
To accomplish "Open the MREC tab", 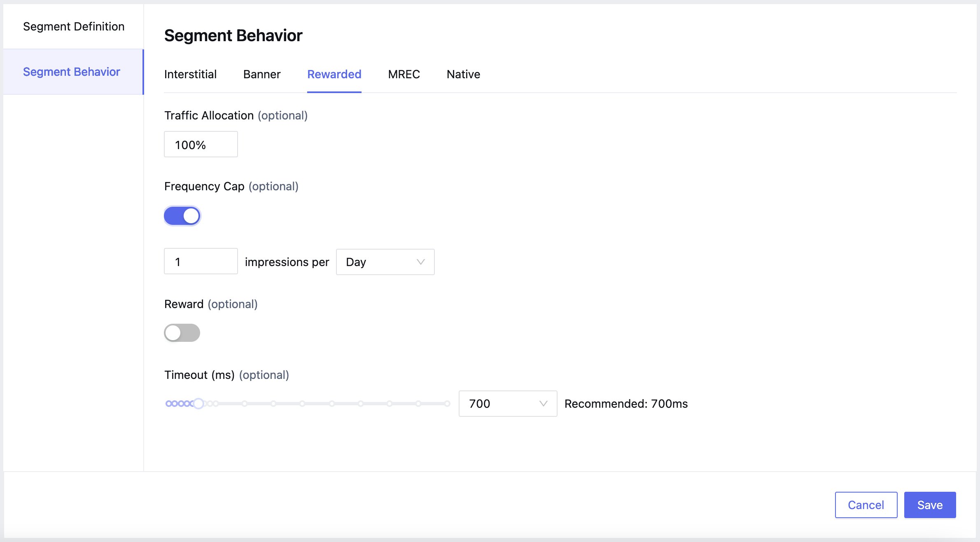I will (x=404, y=74).
